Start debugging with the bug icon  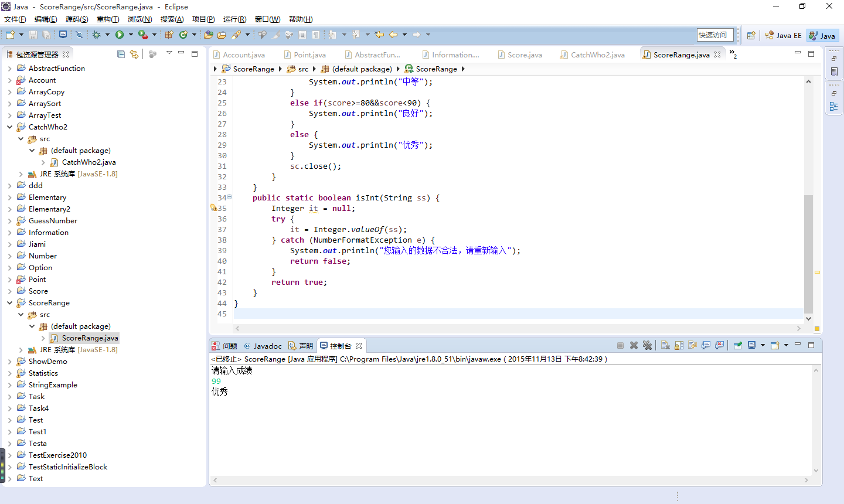click(x=96, y=35)
